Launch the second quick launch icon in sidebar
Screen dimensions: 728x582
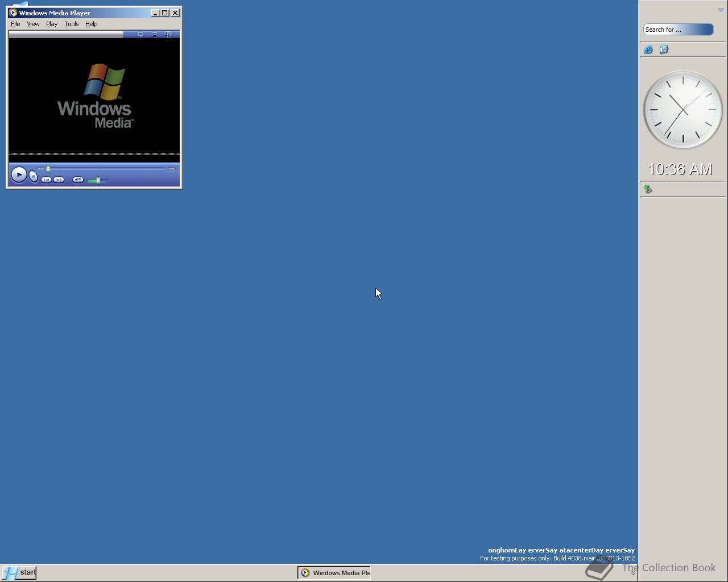tap(664, 49)
